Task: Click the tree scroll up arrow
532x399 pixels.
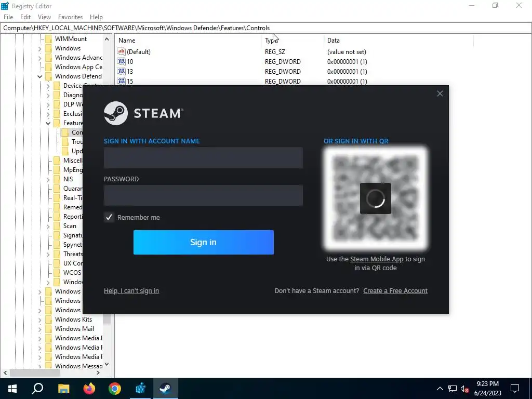Action: [107, 39]
